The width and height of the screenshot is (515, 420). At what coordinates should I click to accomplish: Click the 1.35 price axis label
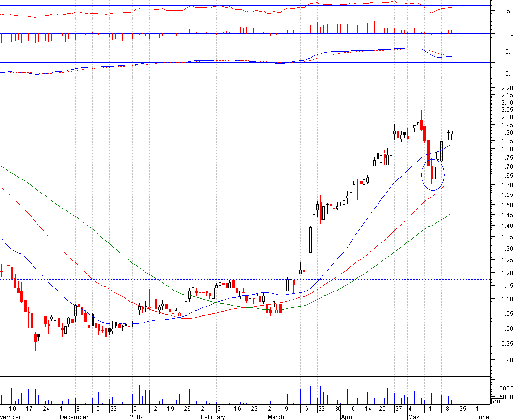point(507,237)
